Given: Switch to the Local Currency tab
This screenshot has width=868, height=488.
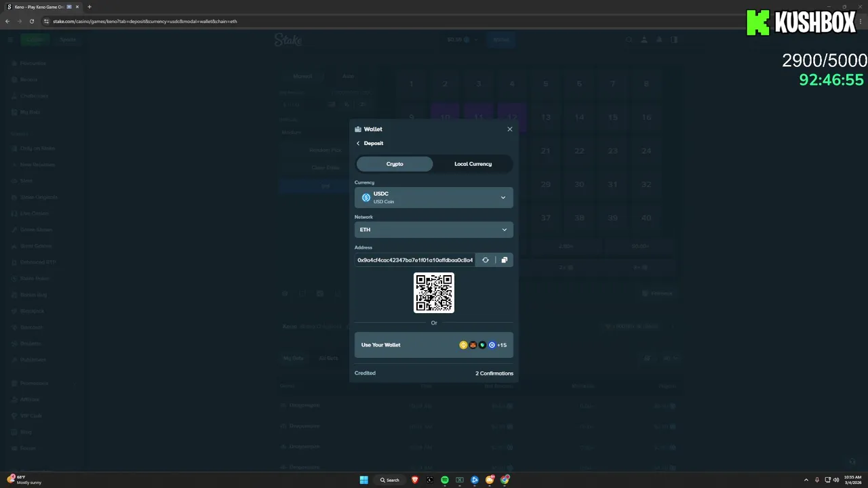Looking at the screenshot, I should (473, 164).
